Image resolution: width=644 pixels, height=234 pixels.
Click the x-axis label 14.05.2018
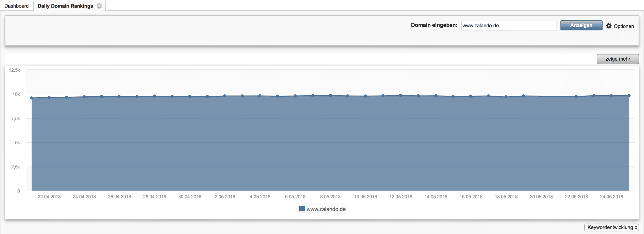[x=436, y=197]
